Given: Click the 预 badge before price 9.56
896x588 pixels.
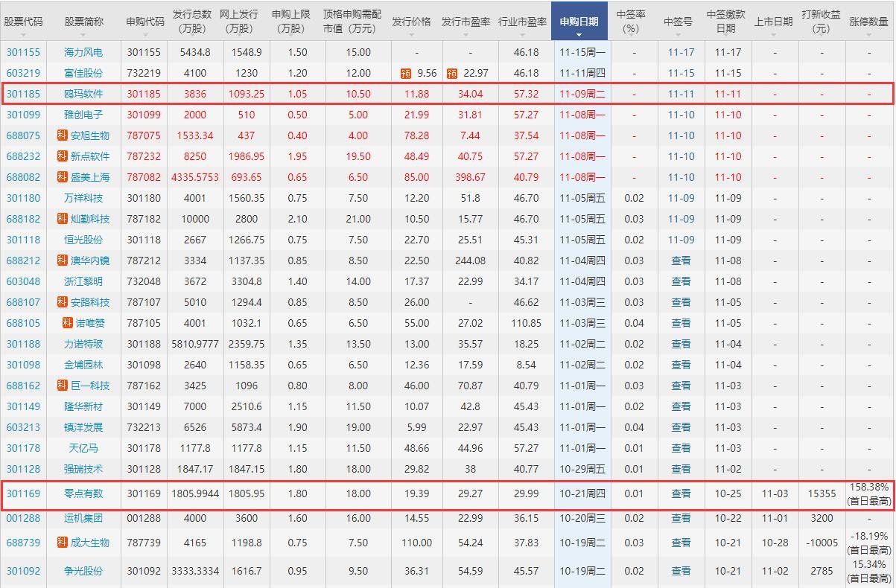Looking at the screenshot, I should (406, 73).
